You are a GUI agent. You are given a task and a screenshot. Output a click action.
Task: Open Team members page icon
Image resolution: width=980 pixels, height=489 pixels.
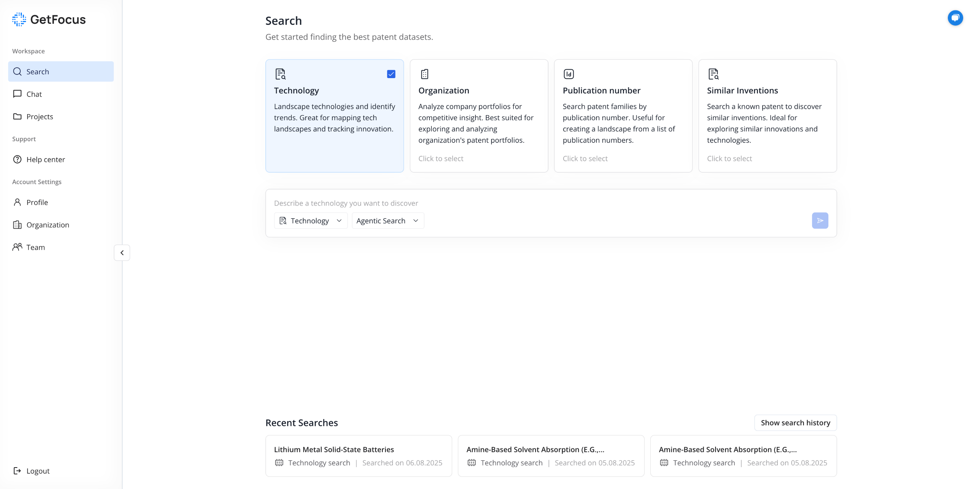tap(17, 247)
